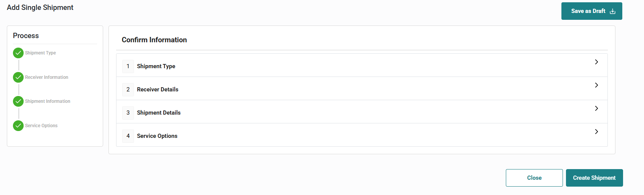Expand Shipment Type section via its chevron

coord(596,62)
